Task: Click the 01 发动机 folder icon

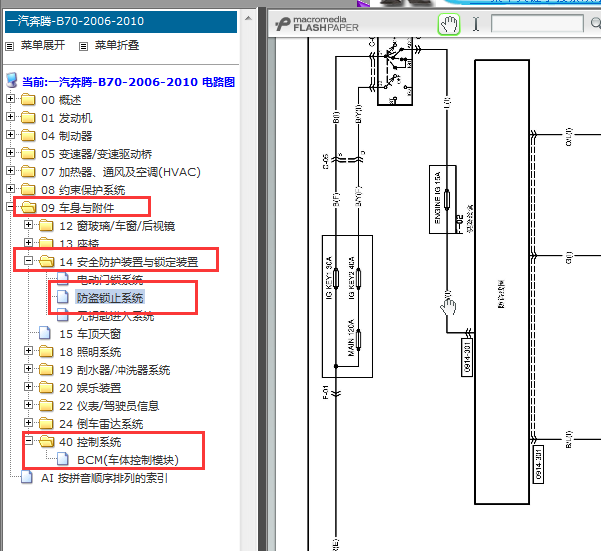Action: (28, 117)
